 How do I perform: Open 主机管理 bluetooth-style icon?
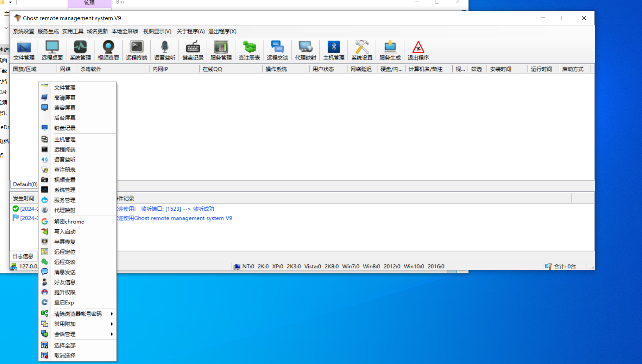(334, 50)
